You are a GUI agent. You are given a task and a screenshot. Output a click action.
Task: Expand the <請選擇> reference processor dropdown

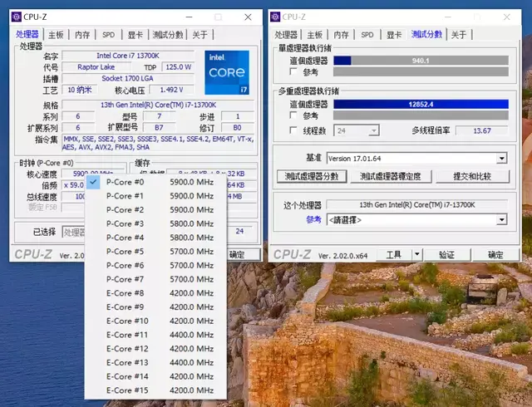coord(501,220)
